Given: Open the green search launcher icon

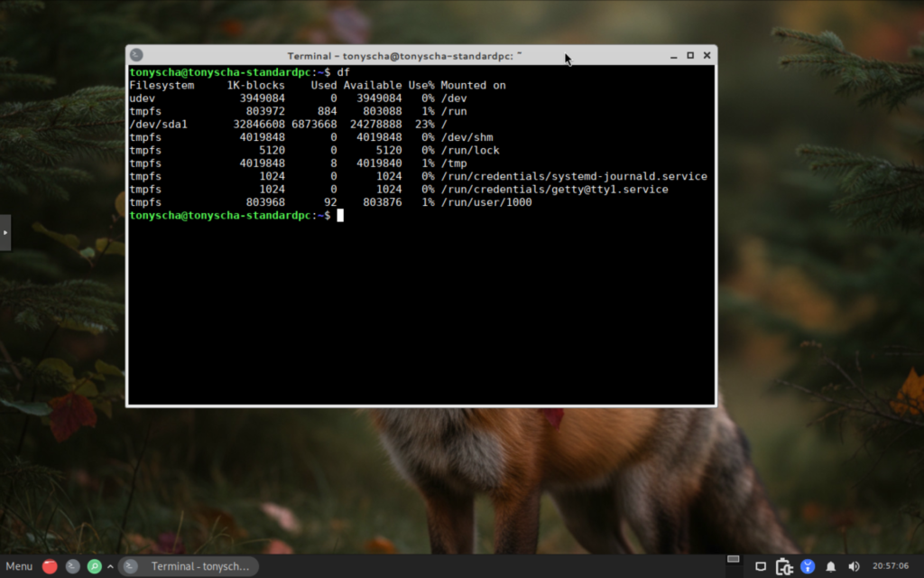Looking at the screenshot, I should [94, 566].
